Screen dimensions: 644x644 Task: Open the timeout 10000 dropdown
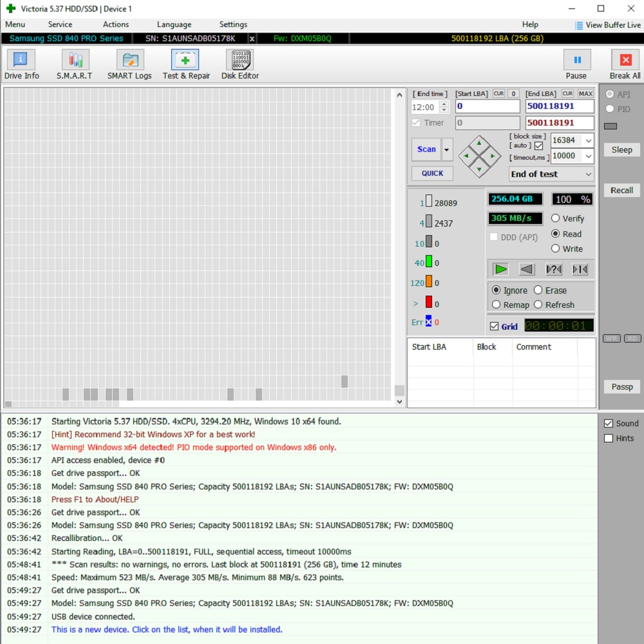pyautogui.click(x=589, y=156)
